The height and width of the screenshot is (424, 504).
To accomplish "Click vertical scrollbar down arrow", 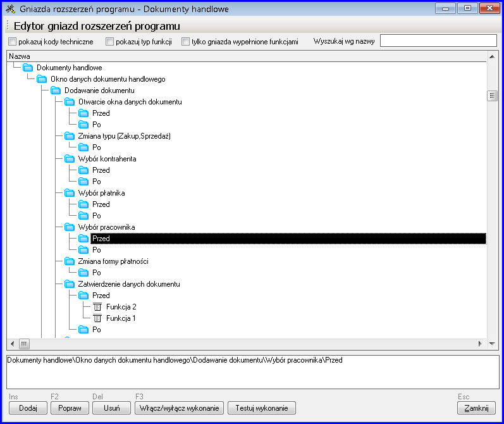I will coord(492,344).
